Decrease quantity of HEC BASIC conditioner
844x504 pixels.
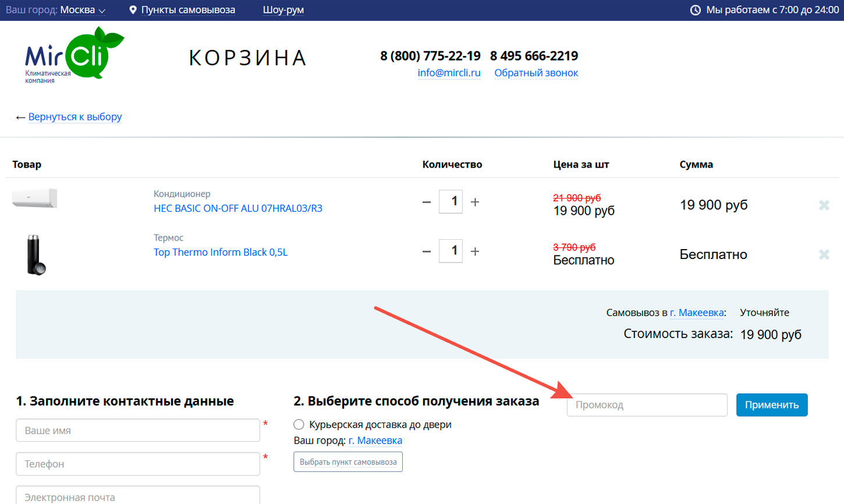tap(427, 202)
